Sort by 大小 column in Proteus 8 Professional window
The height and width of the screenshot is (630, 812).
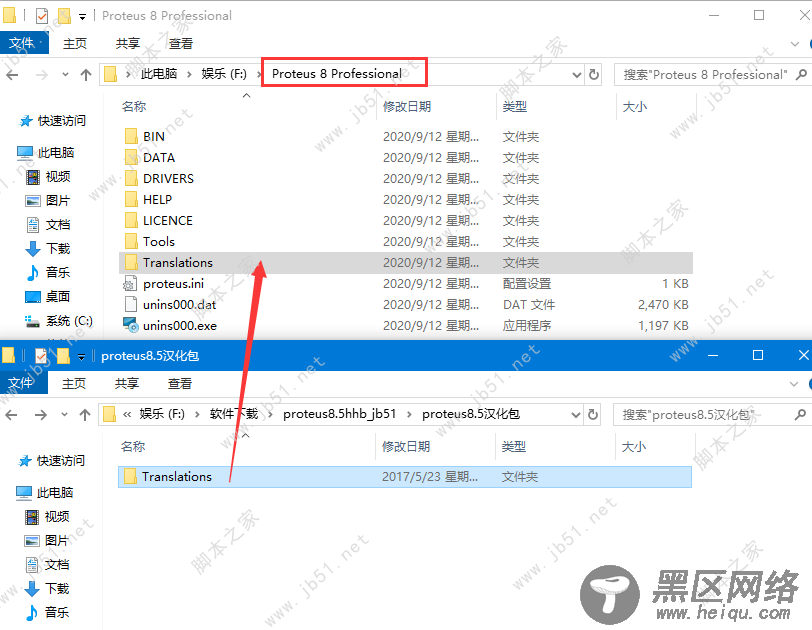(x=635, y=107)
